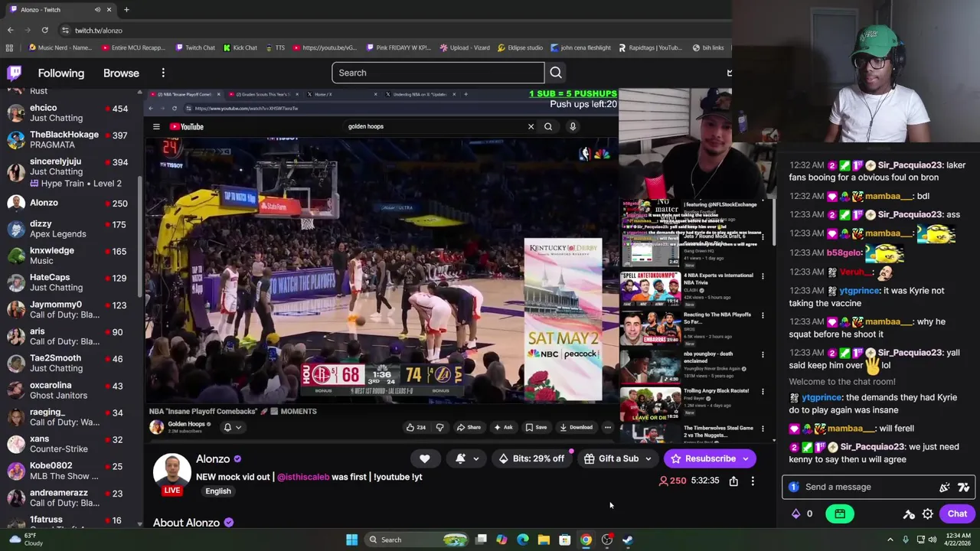The height and width of the screenshot is (551, 980).
Task: Open ehcico channel in sidebar
Action: pyautogui.click(x=71, y=113)
